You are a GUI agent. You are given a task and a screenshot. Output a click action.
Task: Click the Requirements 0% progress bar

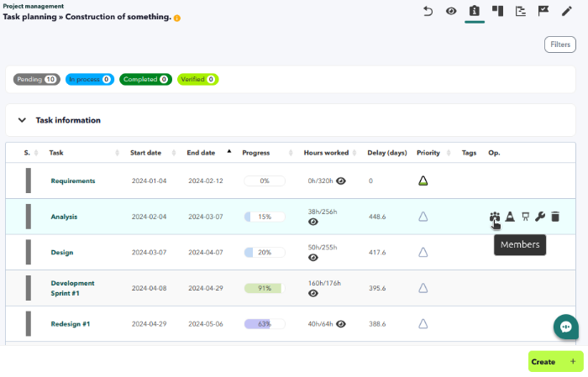click(x=265, y=181)
